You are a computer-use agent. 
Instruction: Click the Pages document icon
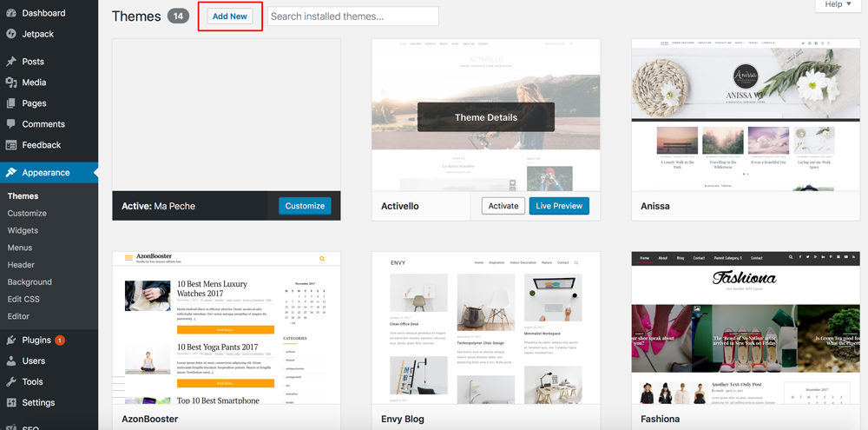pyautogui.click(x=11, y=103)
